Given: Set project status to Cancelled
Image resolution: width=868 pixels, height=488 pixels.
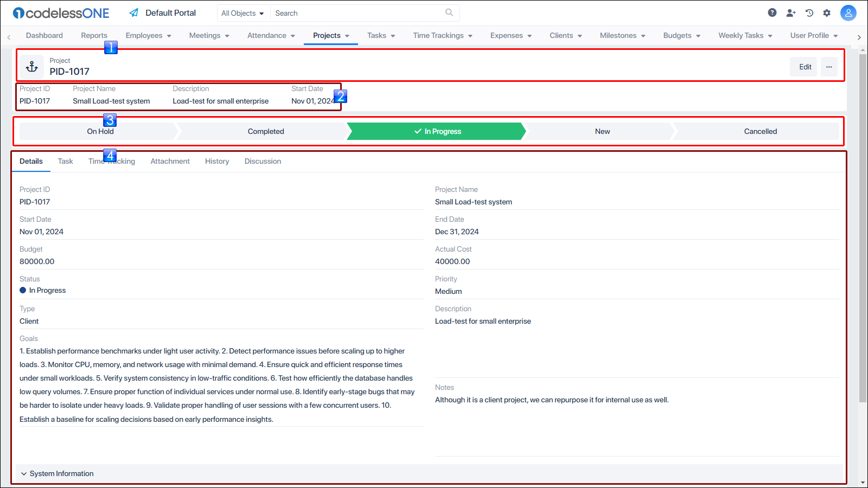Looking at the screenshot, I should (x=758, y=131).
